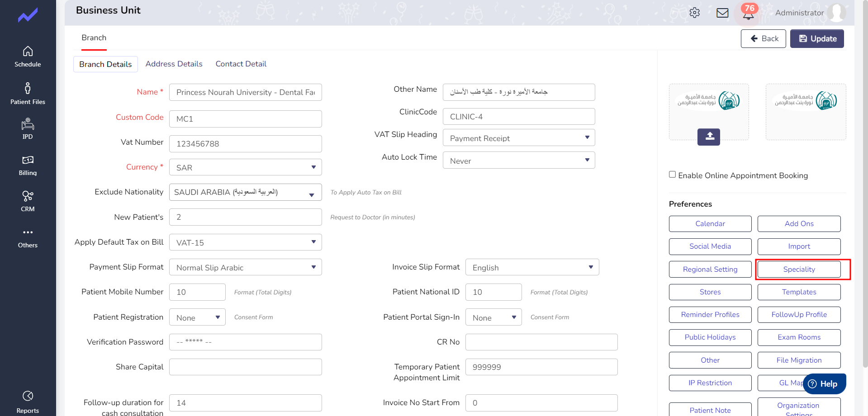This screenshot has height=416, width=868.
Task: Open FollowUp Profile preferences
Action: [799, 315]
